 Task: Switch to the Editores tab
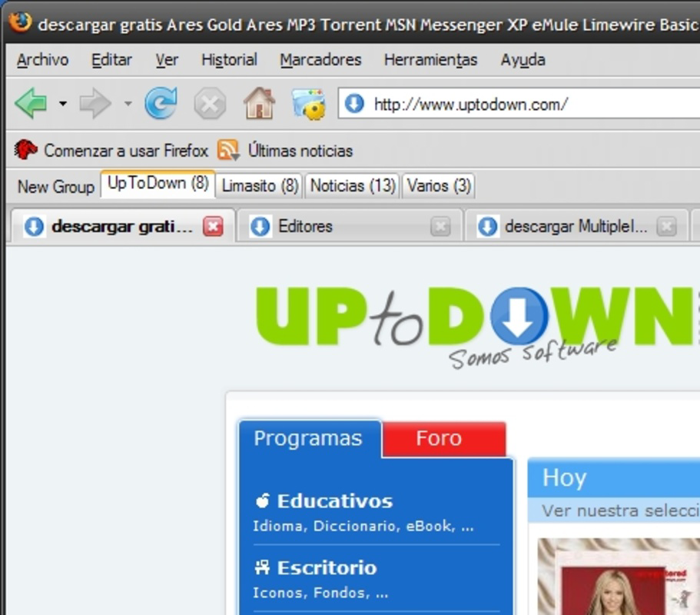[350, 226]
